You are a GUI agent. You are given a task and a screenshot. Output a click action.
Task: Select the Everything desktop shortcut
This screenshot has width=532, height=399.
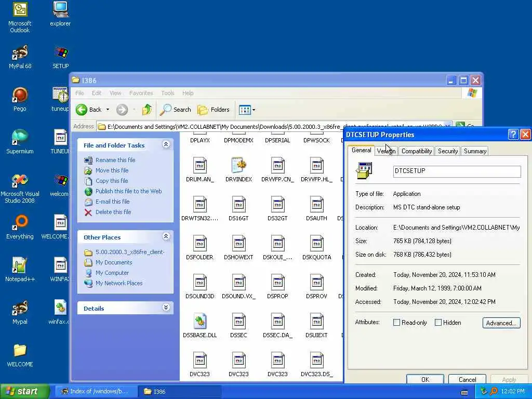[x=20, y=227]
